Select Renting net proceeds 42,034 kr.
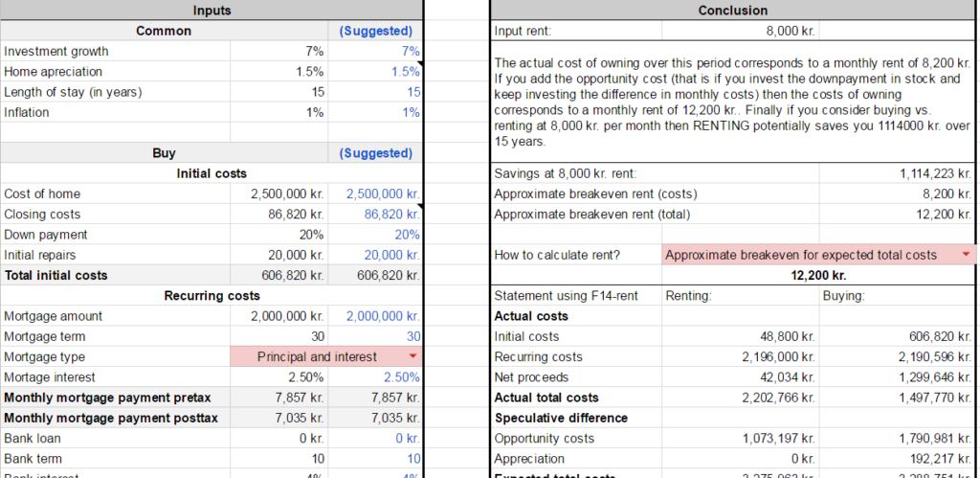 click(x=740, y=377)
